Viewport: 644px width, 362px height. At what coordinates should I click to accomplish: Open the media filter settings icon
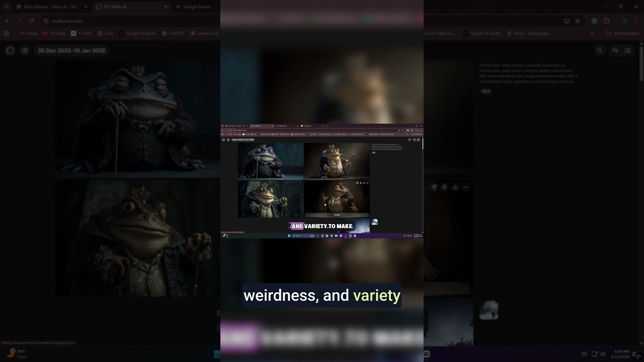coord(615,50)
